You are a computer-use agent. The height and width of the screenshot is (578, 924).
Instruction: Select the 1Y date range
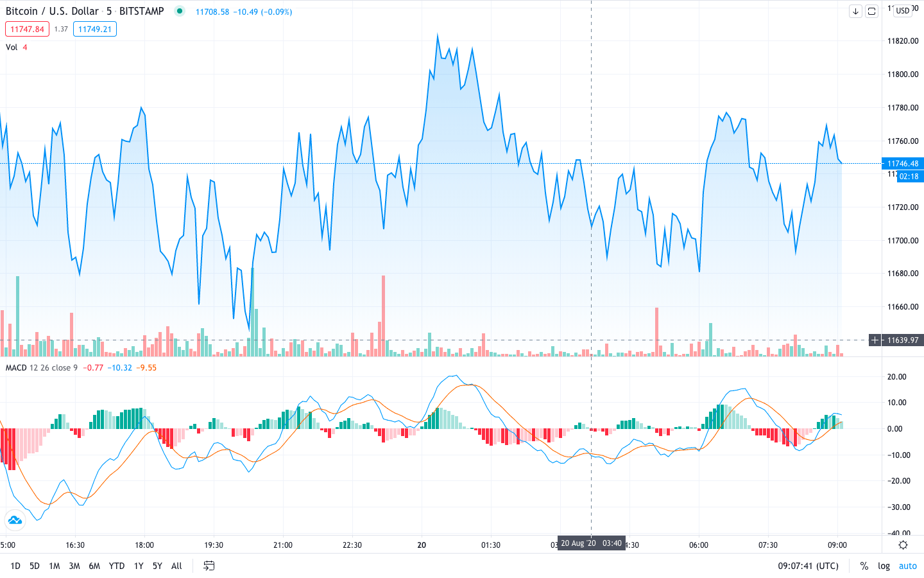pyautogui.click(x=139, y=566)
